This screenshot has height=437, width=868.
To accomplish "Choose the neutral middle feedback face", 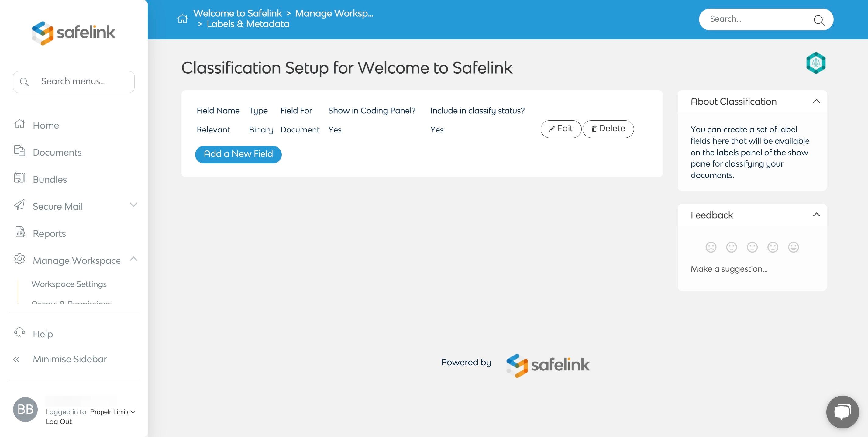I will click(x=752, y=247).
